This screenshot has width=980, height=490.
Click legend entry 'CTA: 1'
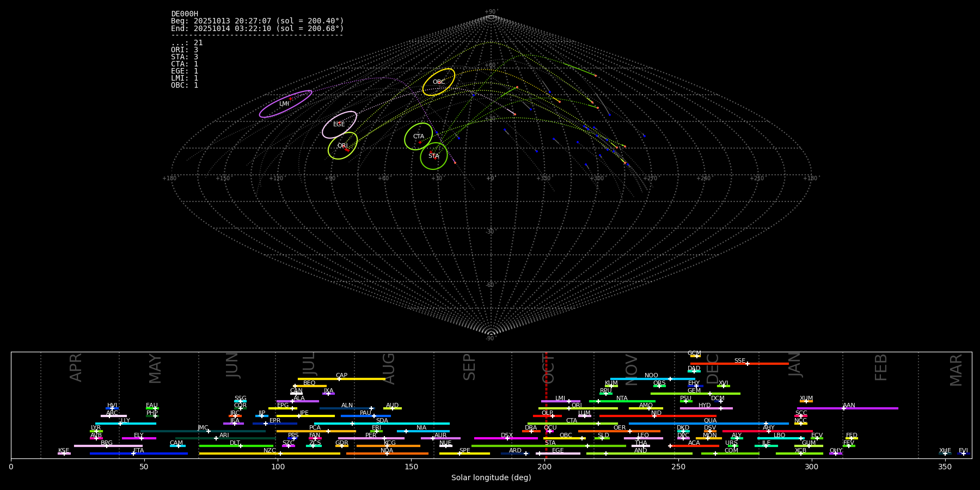click(x=185, y=64)
